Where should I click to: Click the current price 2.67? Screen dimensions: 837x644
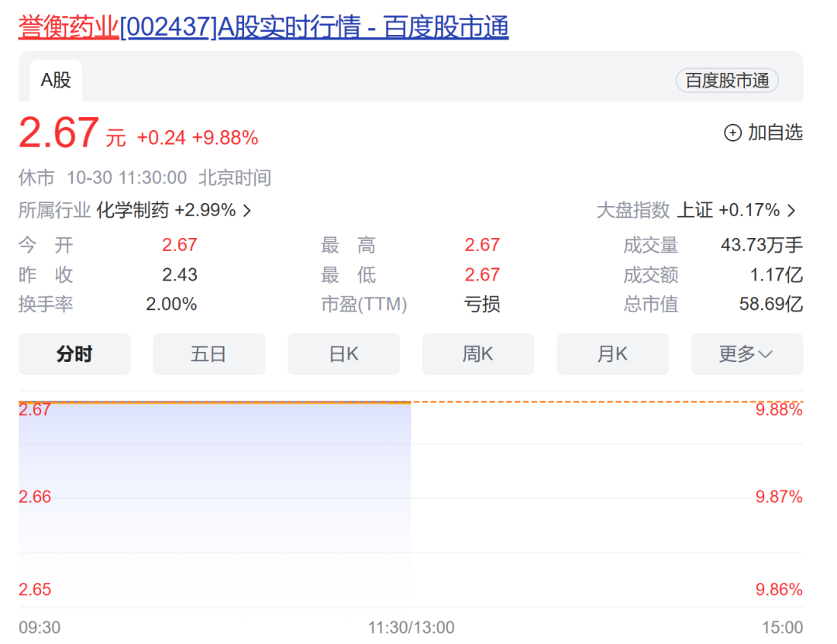click(59, 133)
